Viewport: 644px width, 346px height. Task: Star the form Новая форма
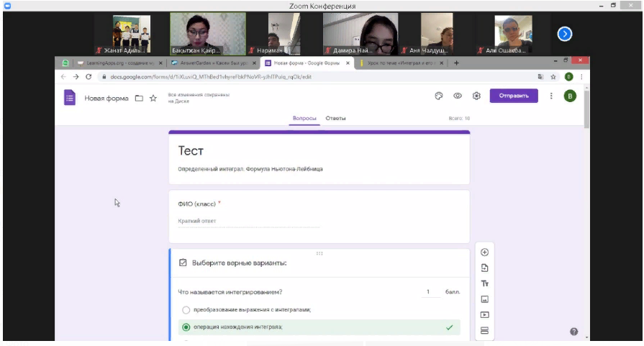(x=153, y=99)
